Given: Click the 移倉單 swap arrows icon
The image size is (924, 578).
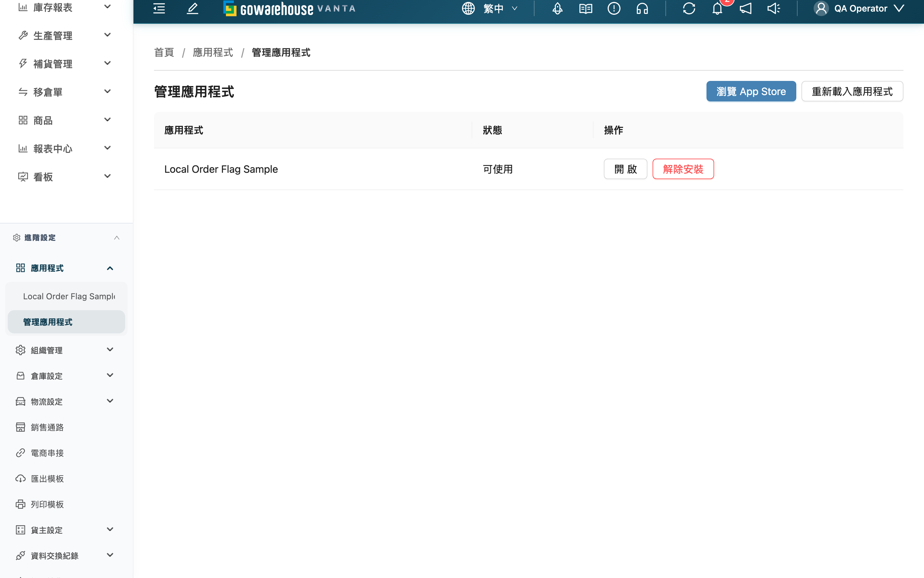Looking at the screenshot, I should pyautogui.click(x=23, y=92).
